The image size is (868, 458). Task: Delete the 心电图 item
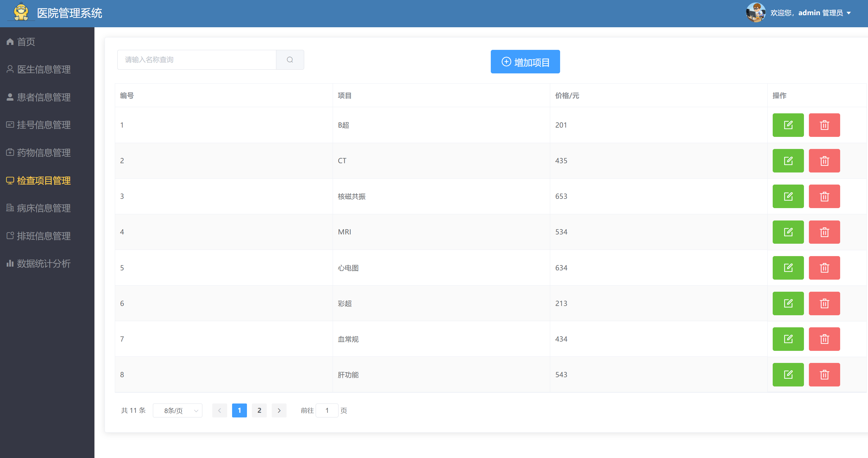[x=824, y=268]
